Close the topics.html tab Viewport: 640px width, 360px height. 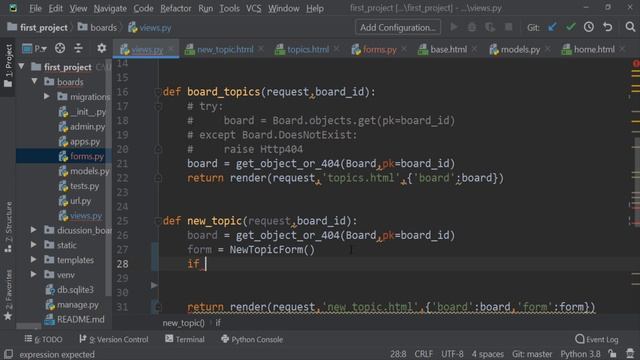click(x=336, y=49)
